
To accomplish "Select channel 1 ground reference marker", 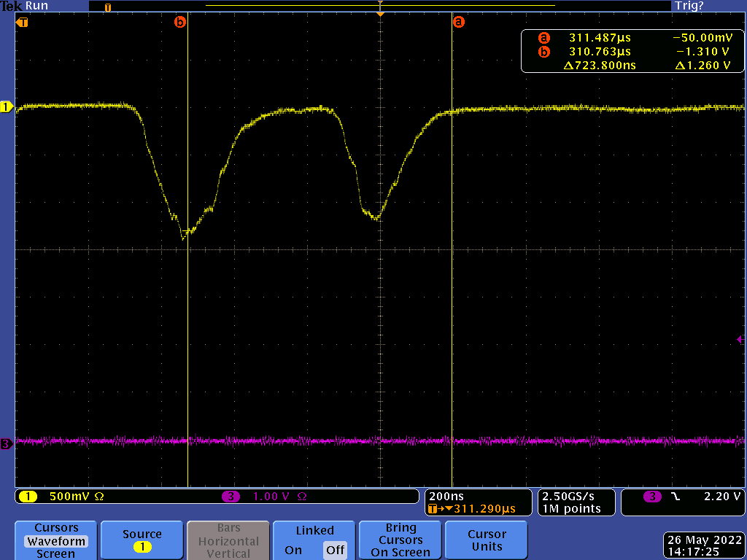I will [x=7, y=107].
